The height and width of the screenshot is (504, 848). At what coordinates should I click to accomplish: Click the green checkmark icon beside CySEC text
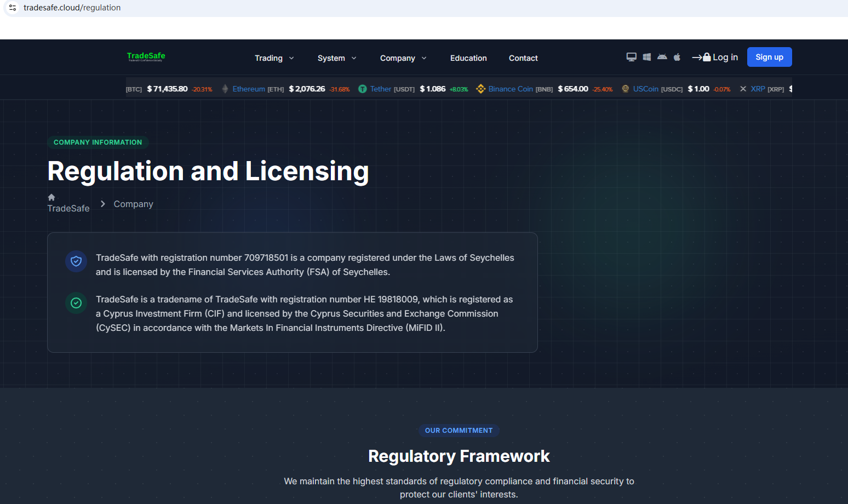point(76,303)
